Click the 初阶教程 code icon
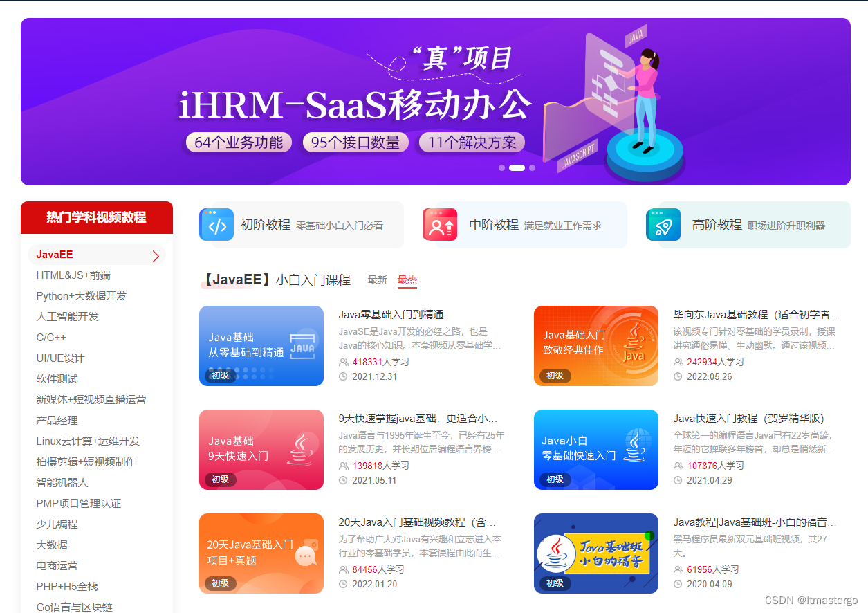 click(x=216, y=225)
